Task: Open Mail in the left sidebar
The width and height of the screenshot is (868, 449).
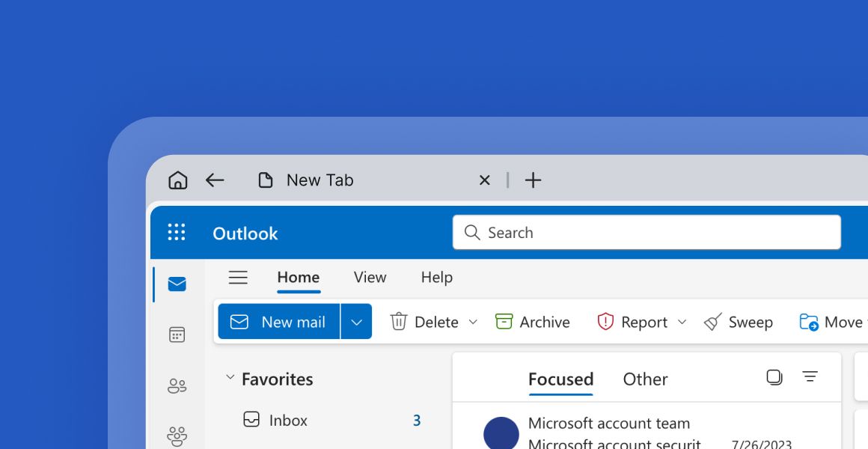Action: click(177, 284)
